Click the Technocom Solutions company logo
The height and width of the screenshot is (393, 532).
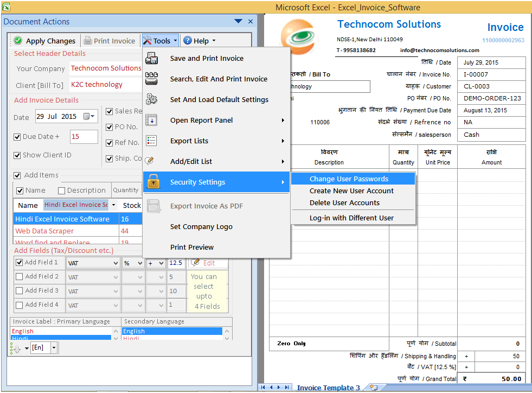click(299, 37)
